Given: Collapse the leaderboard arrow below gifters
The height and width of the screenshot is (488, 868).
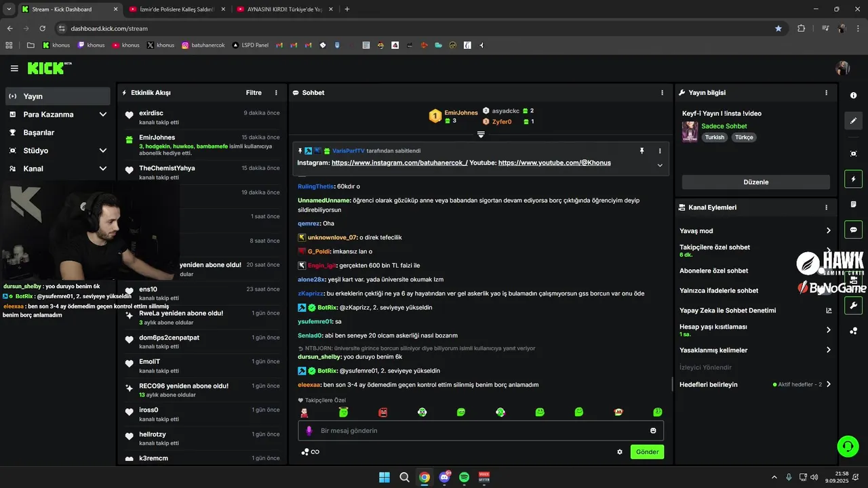Looking at the screenshot, I should [x=481, y=134].
